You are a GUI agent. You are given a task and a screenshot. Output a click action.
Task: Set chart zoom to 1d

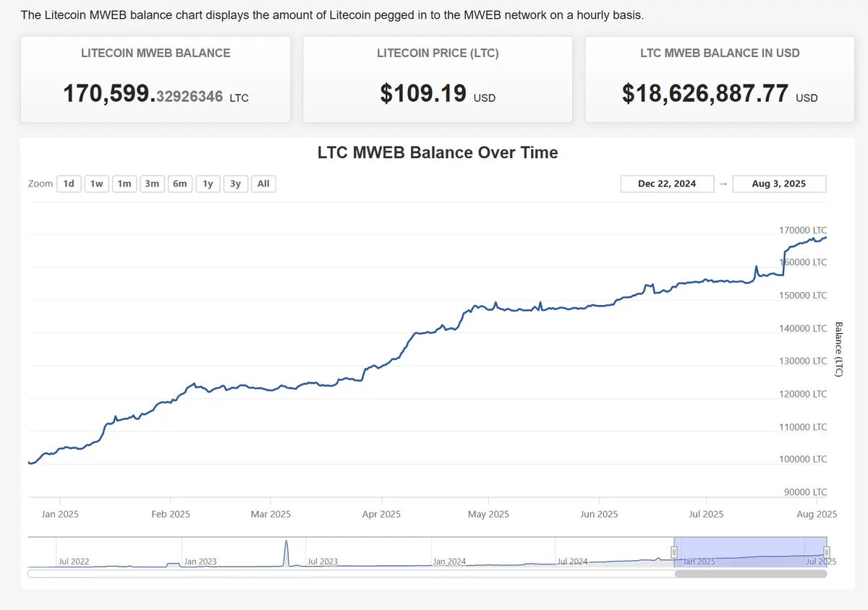[x=69, y=184]
